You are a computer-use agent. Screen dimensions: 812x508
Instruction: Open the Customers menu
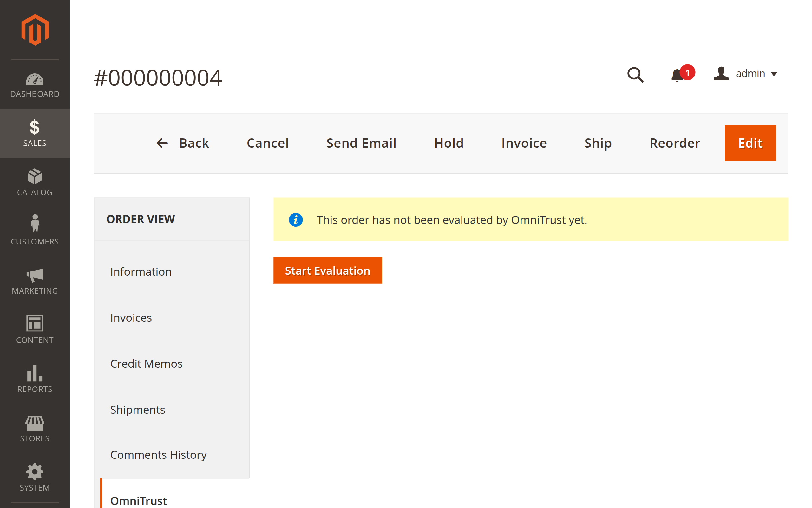pos(35,231)
